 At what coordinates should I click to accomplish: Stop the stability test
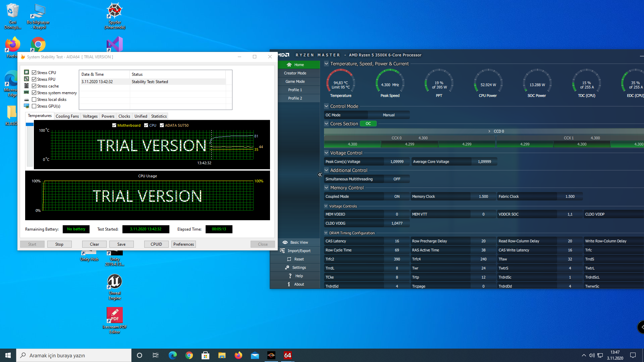pos(59,244)
